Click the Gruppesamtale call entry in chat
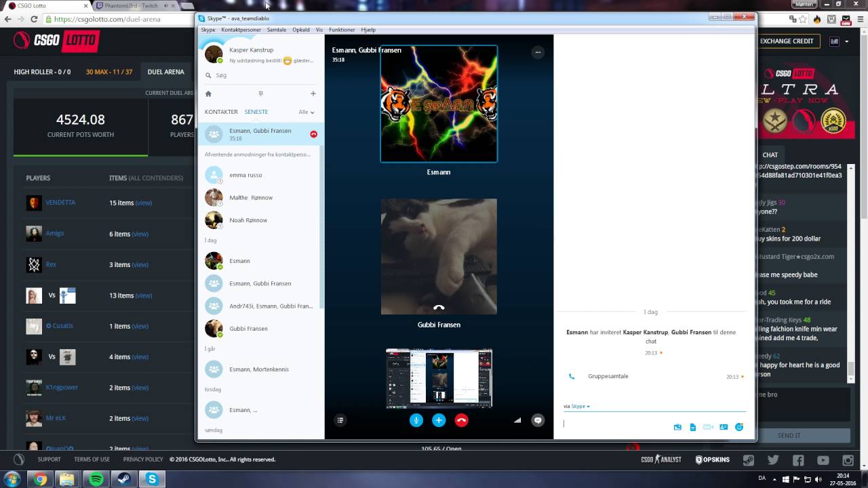This screenshot has width=868, height=488. 608,376
